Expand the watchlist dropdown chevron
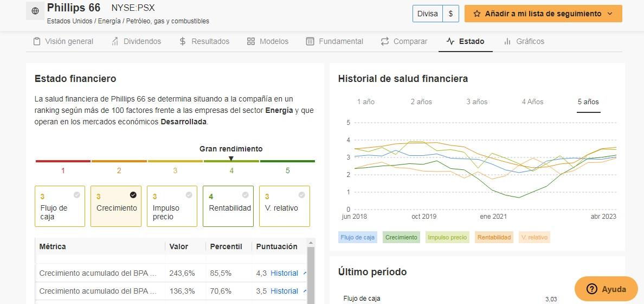This screenshot has width=644, height=304. [x=609, y=14]
